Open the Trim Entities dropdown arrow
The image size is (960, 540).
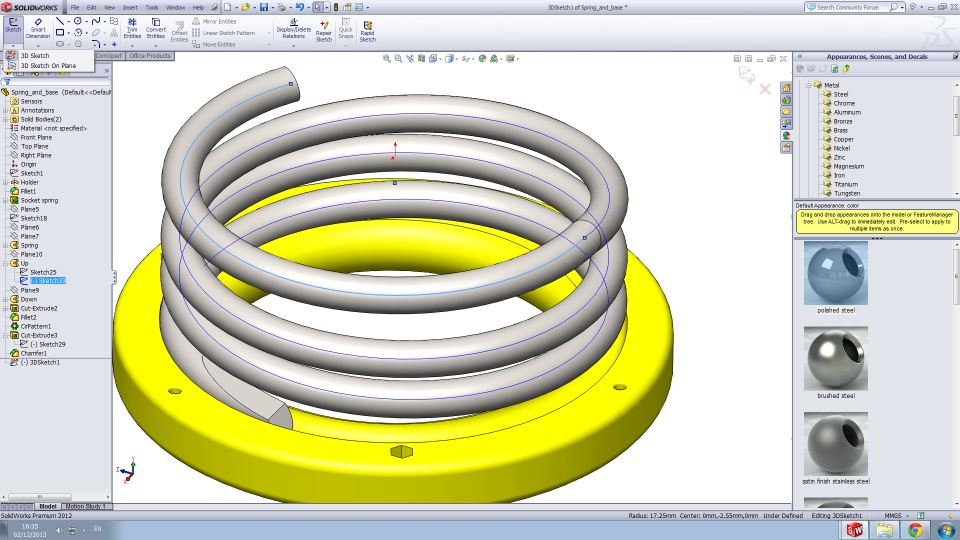[132, 45]
